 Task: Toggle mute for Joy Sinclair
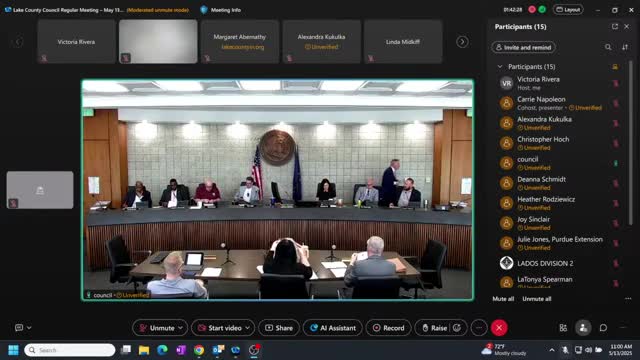point(616,223)
